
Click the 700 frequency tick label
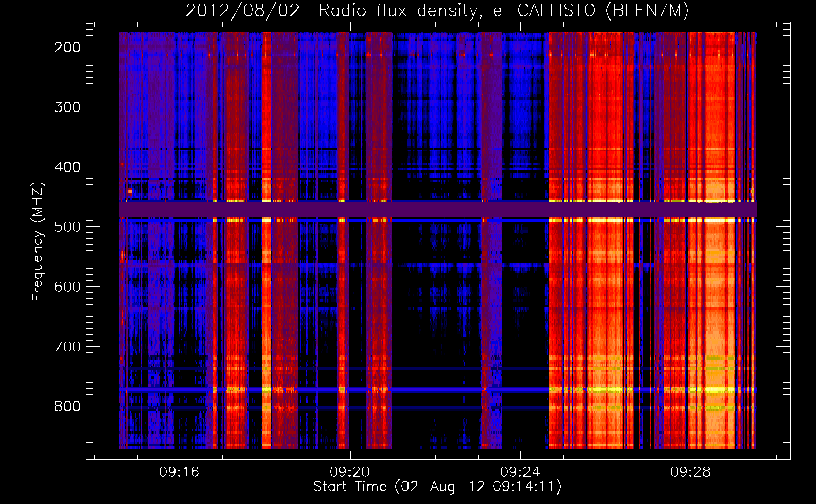[68, 347]
